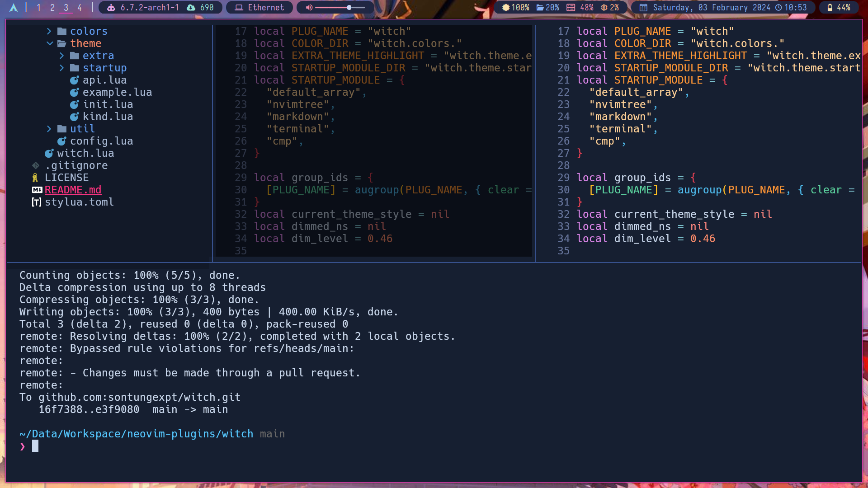This screenshot has height=488, width=868.
Task: Adjust the volume slider knob
Action: click(349, 8)
